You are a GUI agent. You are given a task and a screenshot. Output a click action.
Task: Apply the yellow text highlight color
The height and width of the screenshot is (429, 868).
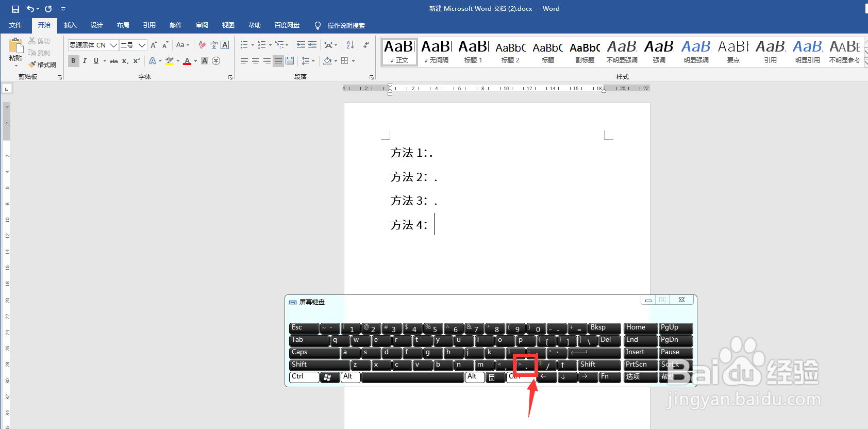(x=170, y=61)
